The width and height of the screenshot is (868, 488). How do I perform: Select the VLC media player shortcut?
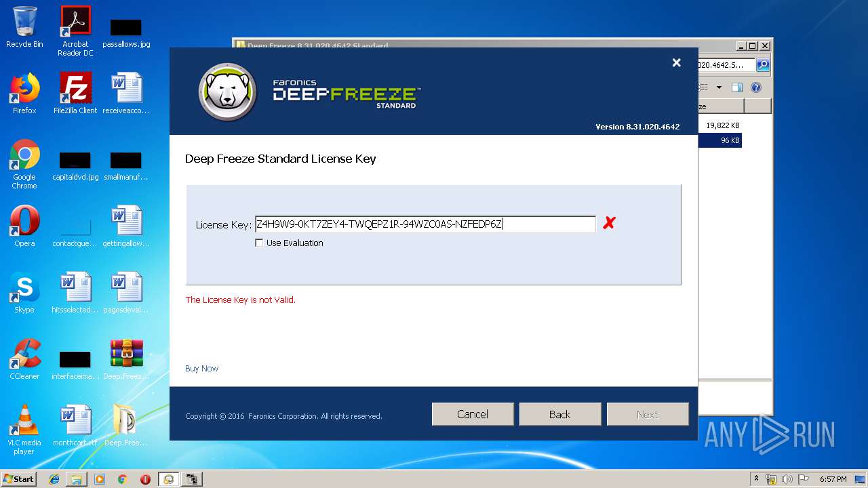click(x=24, y=430)
